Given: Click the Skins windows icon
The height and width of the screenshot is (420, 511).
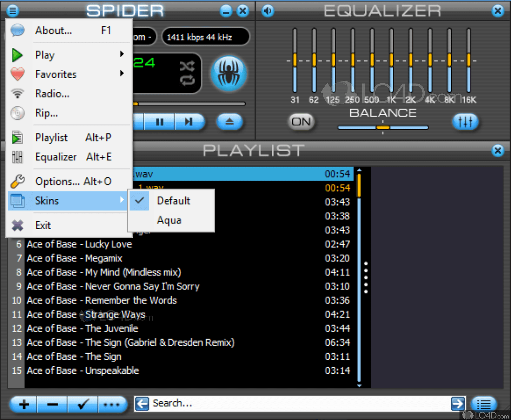Looking at the screenshot, I should (18, 201).
